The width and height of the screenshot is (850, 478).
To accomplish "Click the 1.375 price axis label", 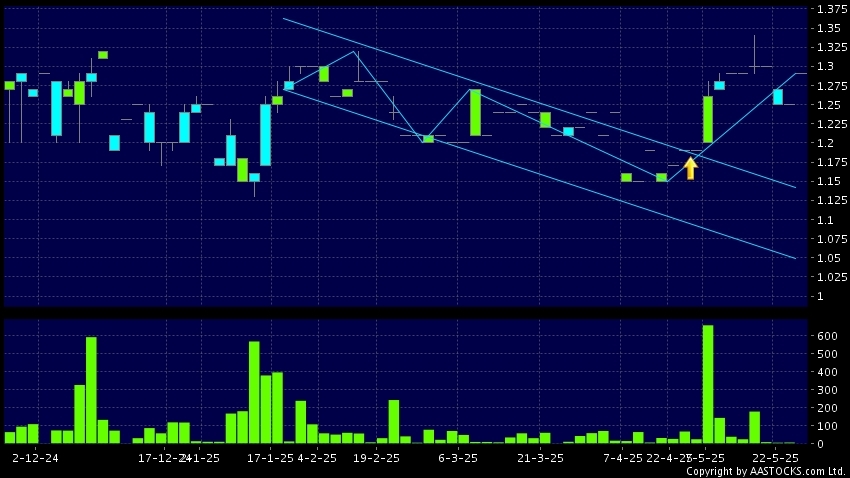I will click(x=832, y=9).
